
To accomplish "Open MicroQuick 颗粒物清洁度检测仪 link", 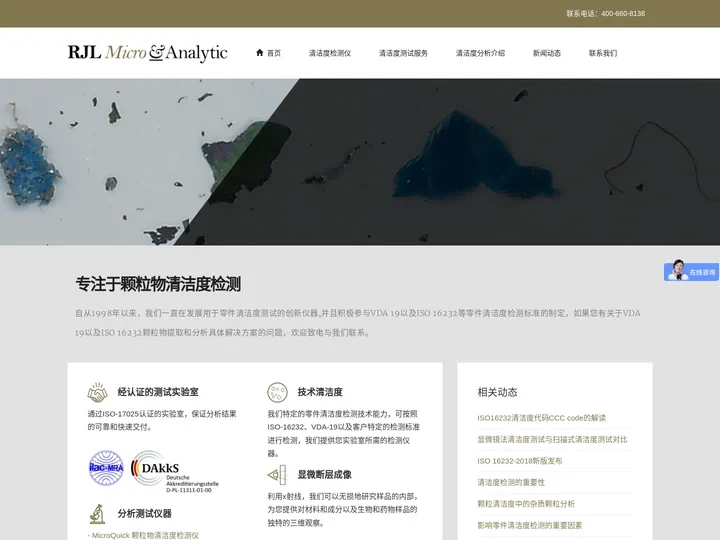I will [143, 535].
